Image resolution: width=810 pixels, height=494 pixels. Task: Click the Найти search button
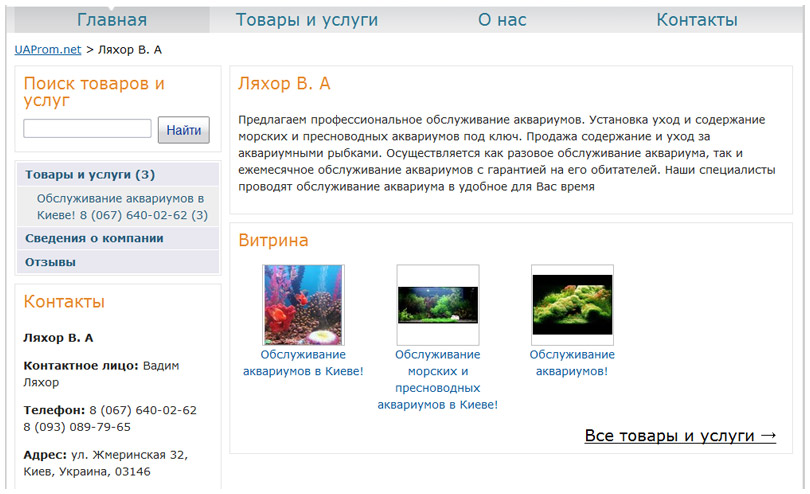pos(183,130)
